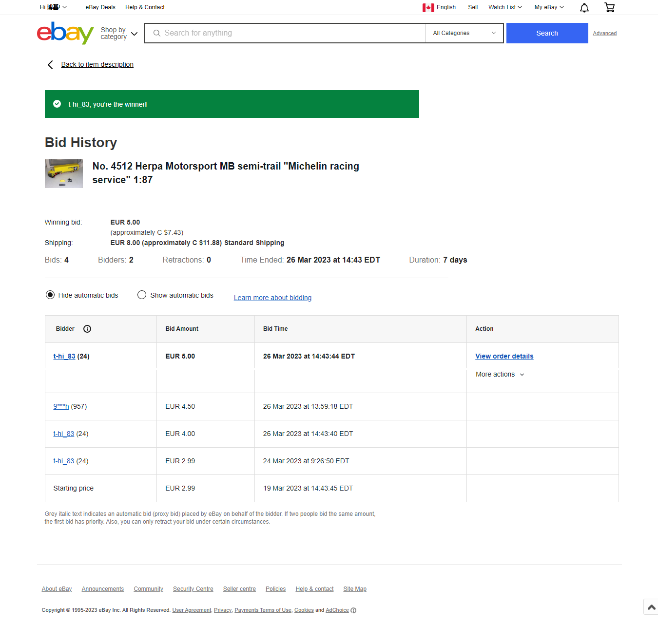Open the shopping cart icon
The image size is (658, 644).
point(609,7)
